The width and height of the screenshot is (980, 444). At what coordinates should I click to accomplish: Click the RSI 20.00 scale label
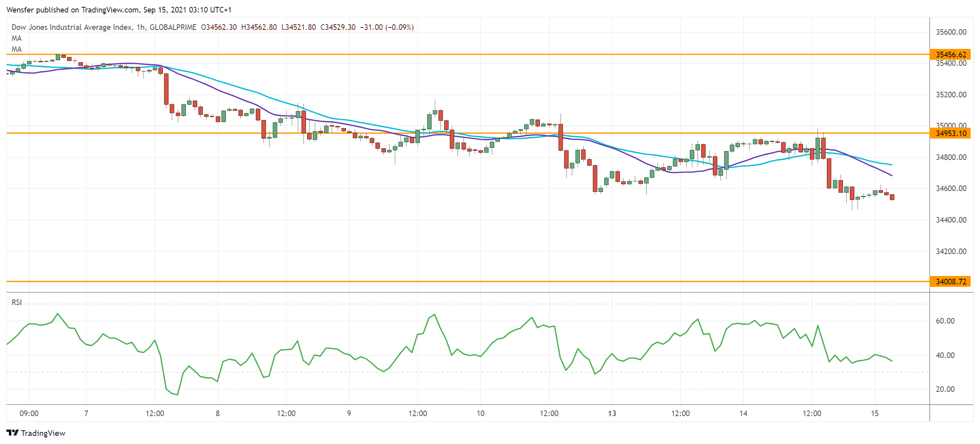pos(945,389)
